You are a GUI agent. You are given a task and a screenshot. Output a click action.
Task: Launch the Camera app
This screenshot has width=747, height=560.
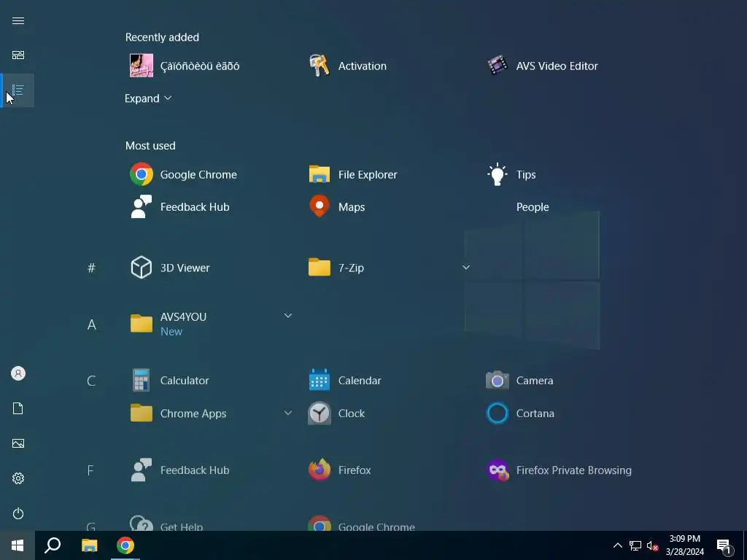point(519,380)
